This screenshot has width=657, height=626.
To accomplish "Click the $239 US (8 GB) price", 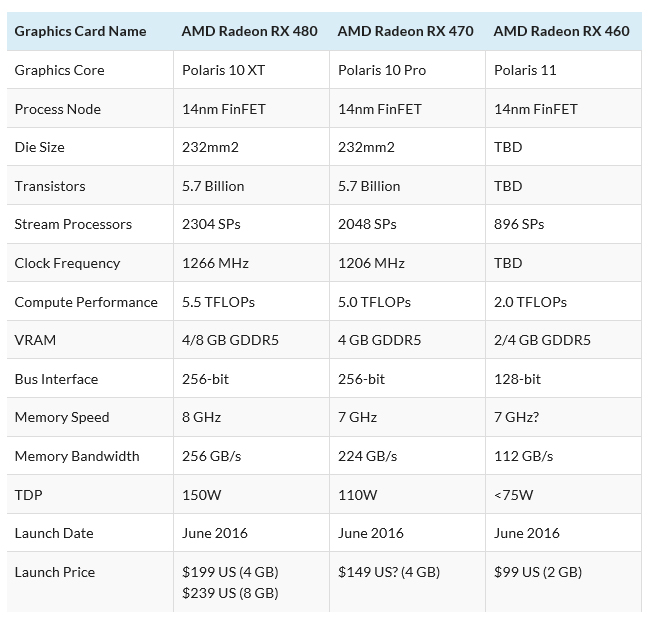I will 230,593.
